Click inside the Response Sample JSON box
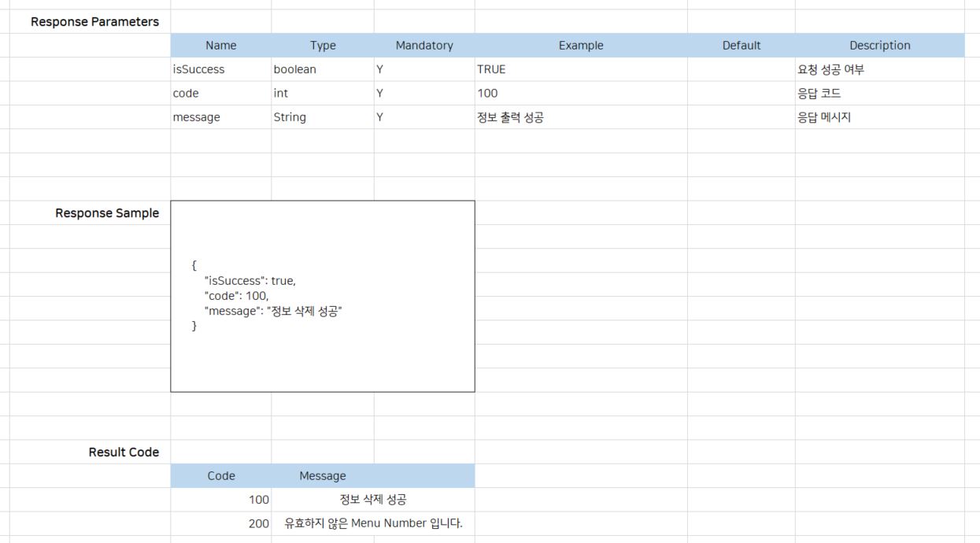Image resolution: width=980 pixels, height=543 pixels. click(323, 296)
